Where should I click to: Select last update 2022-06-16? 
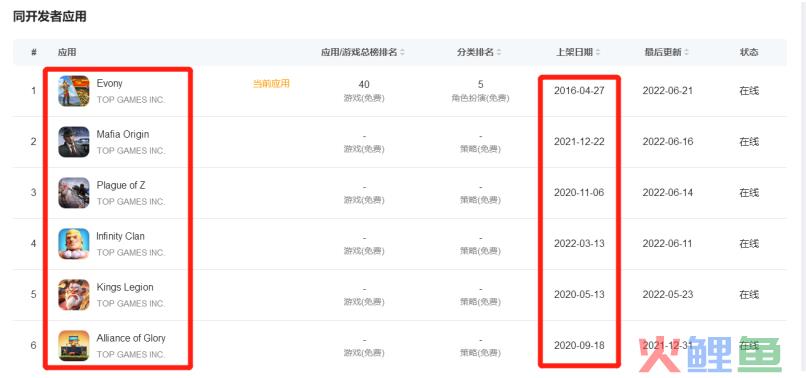[x=667, y=141]
